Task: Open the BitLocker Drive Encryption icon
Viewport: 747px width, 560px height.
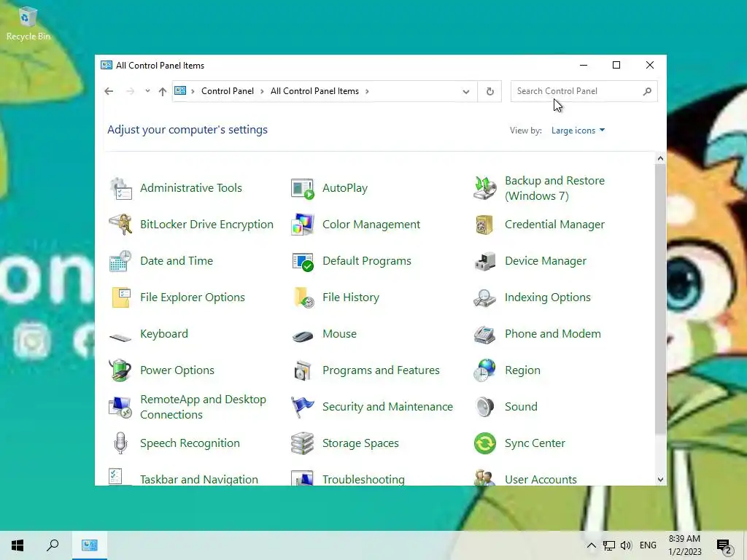Action: point(120,225)
